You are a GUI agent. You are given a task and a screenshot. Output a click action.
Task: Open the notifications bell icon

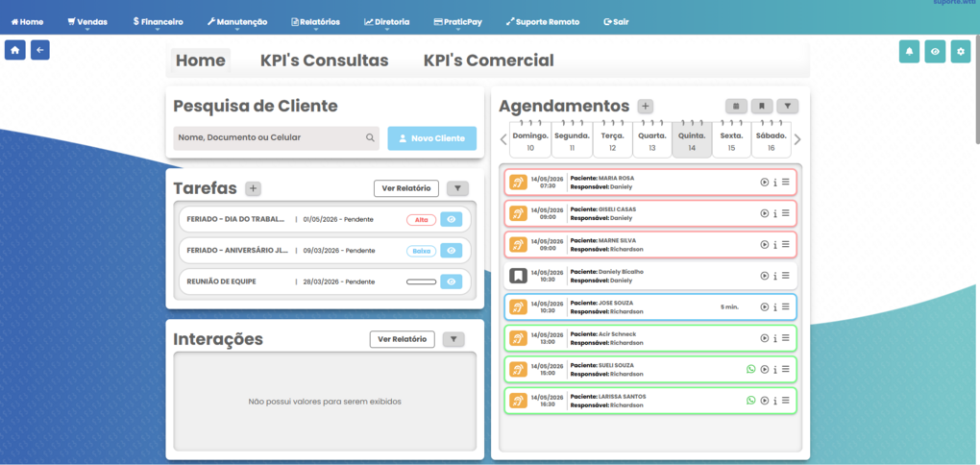pyautogui.click(x=909, y=52)
